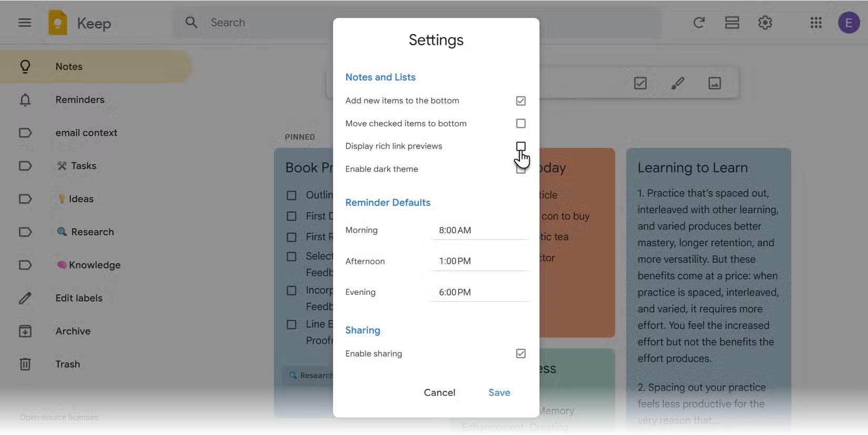Viewport: 868px width, 435px height.
Task: Open the Open-source licenses link
Action: pos(59,417)
